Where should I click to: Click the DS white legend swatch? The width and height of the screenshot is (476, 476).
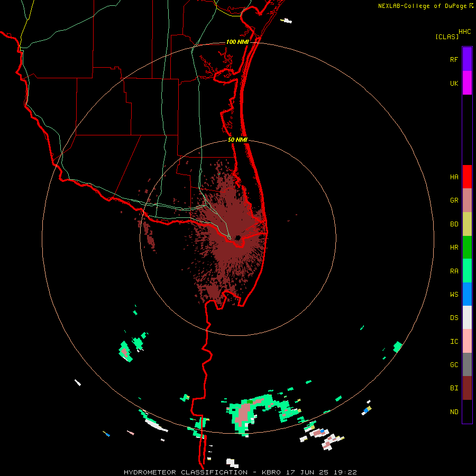(467, 317)
